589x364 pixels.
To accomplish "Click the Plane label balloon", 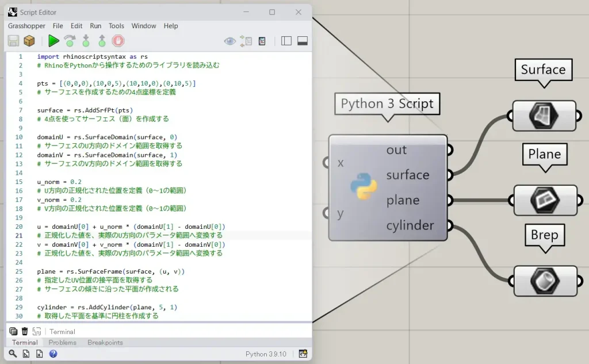I will pyautogui.click(x=545, y=154).
